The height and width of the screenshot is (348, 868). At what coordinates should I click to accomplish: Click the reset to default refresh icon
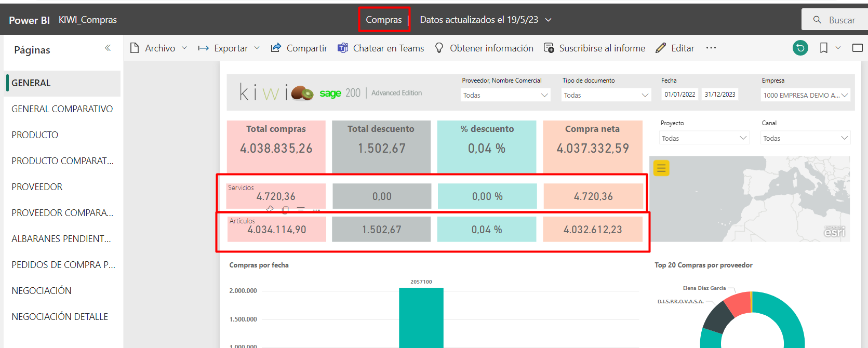coord(800,48)
